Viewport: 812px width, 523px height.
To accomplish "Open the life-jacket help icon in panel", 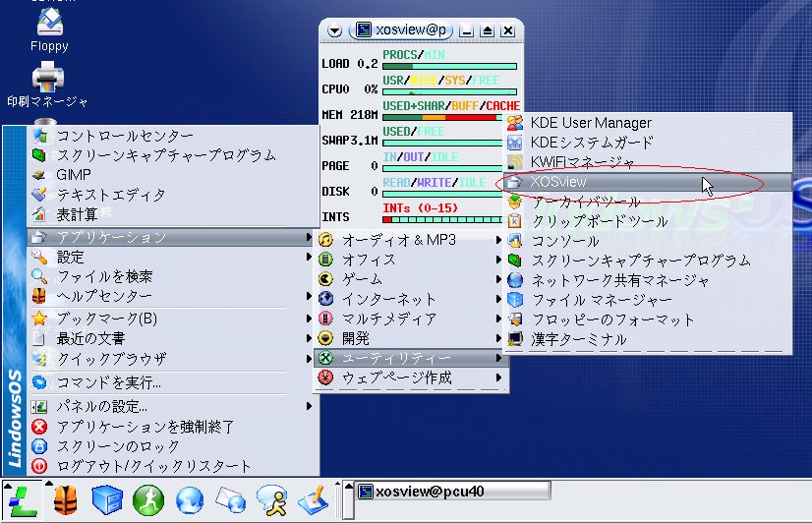I will [65, 500].
